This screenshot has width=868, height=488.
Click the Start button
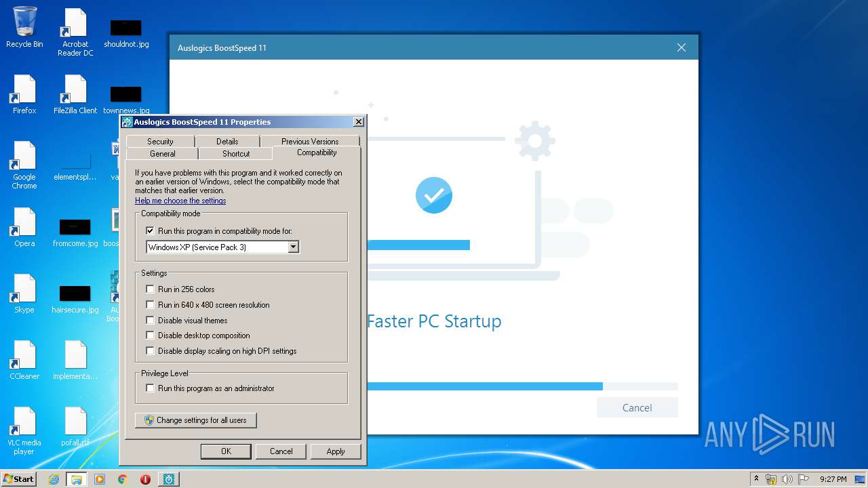[x=18, y=479]
